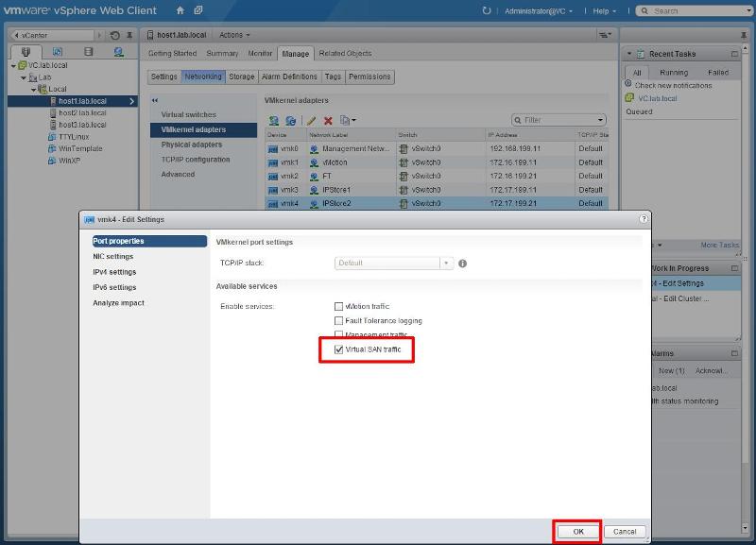Enable vMotion traffic checkbox
The width and height of the screenshot is (756, 545).
click(338, 306)
